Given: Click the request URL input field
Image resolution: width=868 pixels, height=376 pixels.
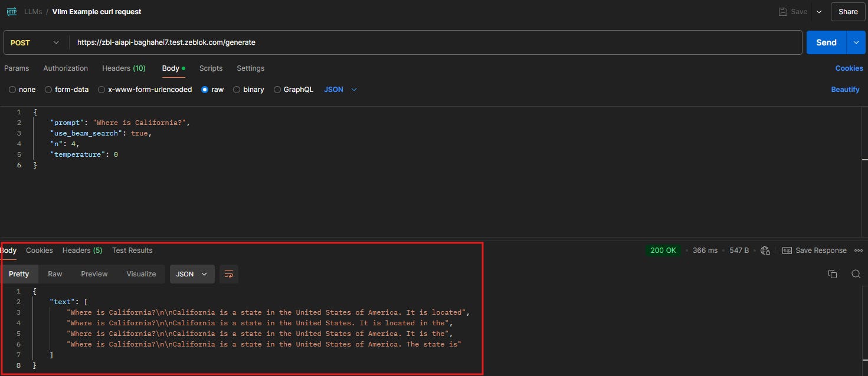Looking at the screenshot, I should pyautogui.click(x=435, y=42).
